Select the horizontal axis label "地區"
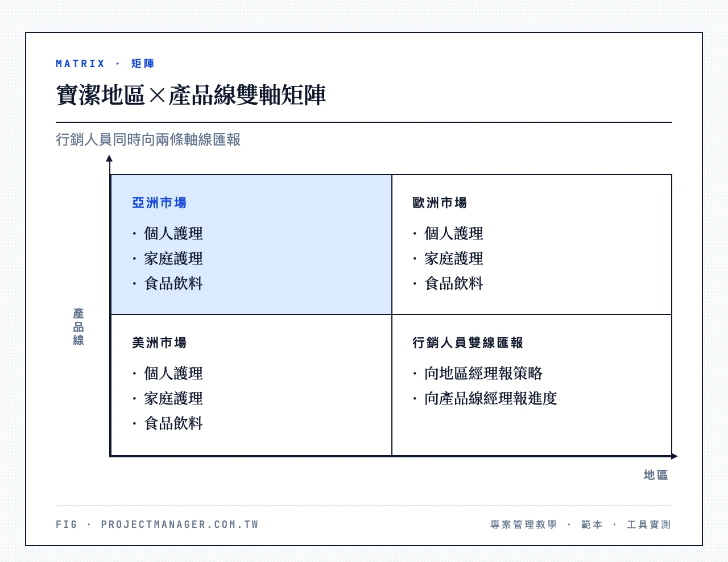 coord(656,475)
